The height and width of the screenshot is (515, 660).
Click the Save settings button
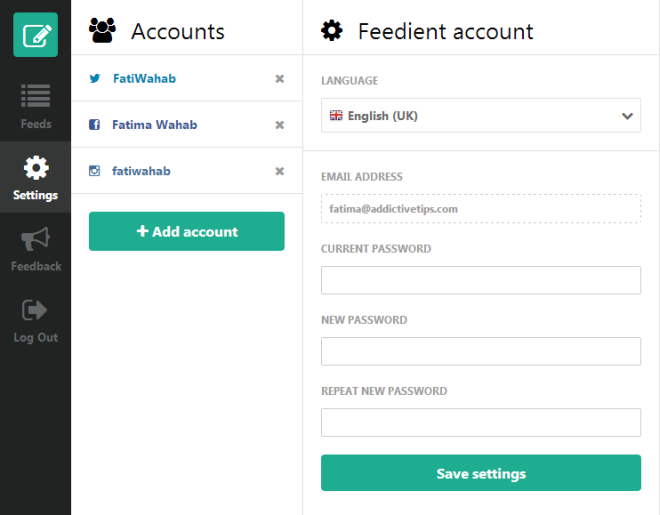tap(481, 473)
